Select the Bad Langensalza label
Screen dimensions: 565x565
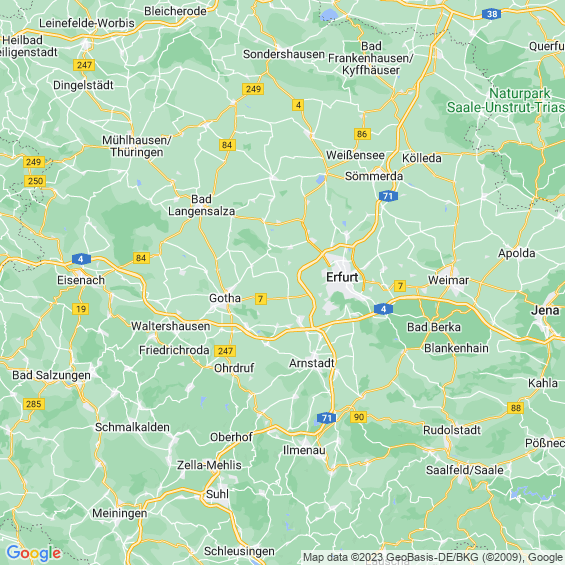(x=202, y=205)
